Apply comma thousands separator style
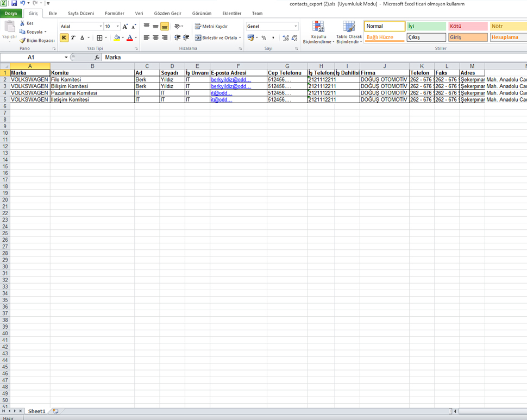The image size is (527, 420). (x=273, y=37)
